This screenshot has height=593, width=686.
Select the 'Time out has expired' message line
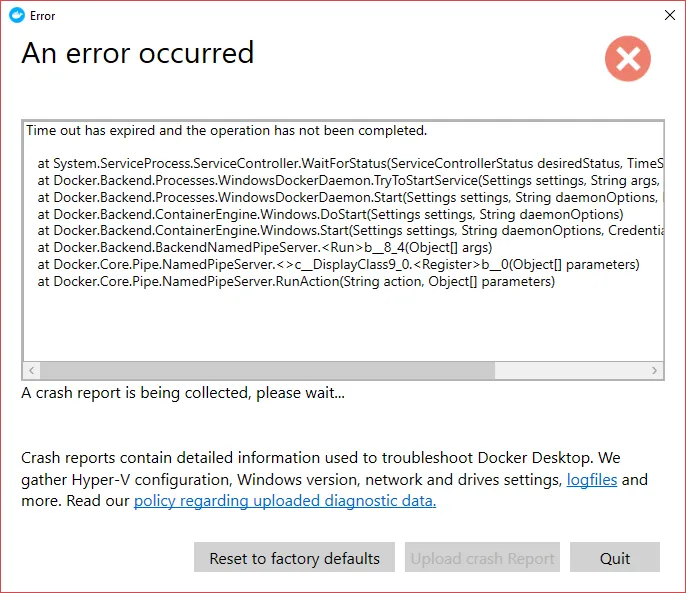click(226, 131)
